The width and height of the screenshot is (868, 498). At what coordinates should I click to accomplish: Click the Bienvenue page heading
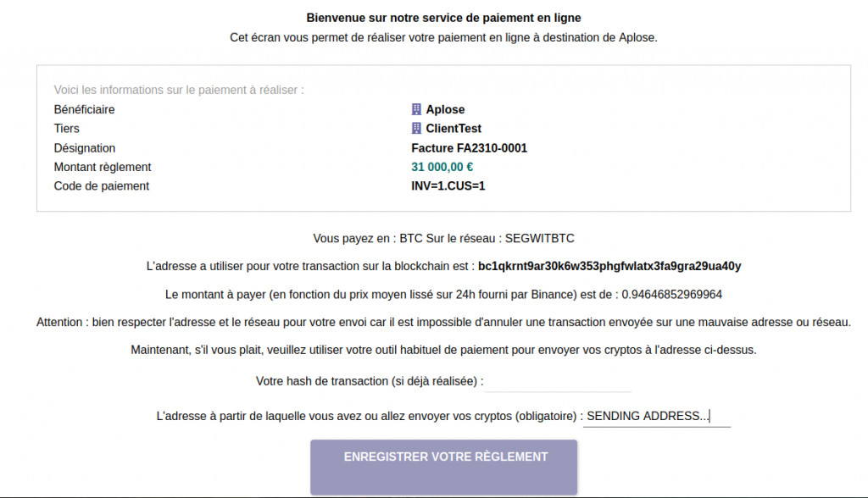click(443, 18)
